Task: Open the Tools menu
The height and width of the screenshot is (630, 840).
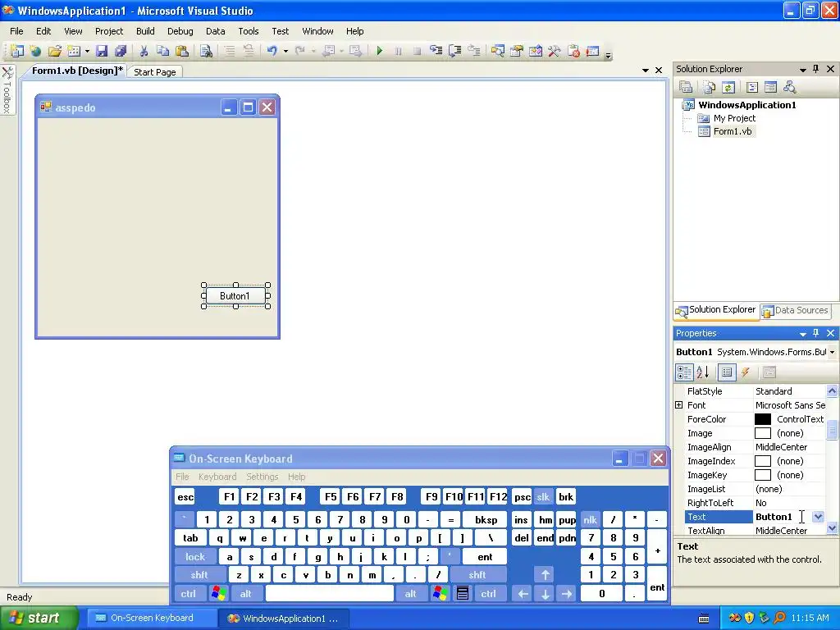Action: (248, 31)
